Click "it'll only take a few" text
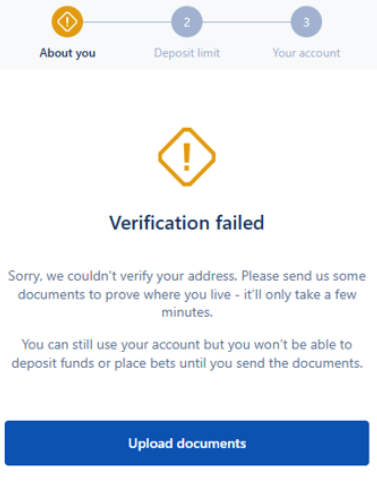The image size is (377, 482). (300, 294)
